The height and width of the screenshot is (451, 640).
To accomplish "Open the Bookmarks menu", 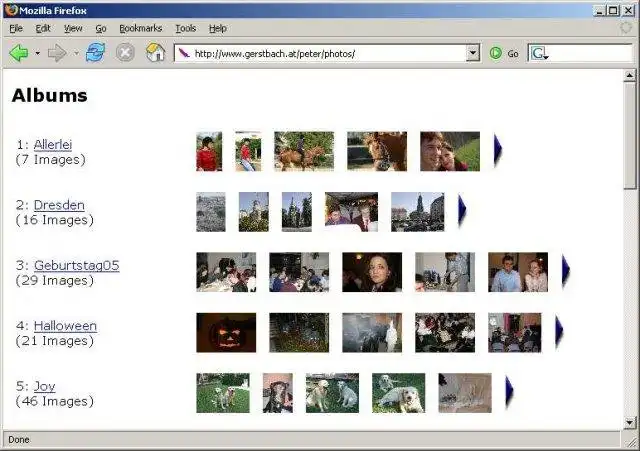I will tap(140, 28).
